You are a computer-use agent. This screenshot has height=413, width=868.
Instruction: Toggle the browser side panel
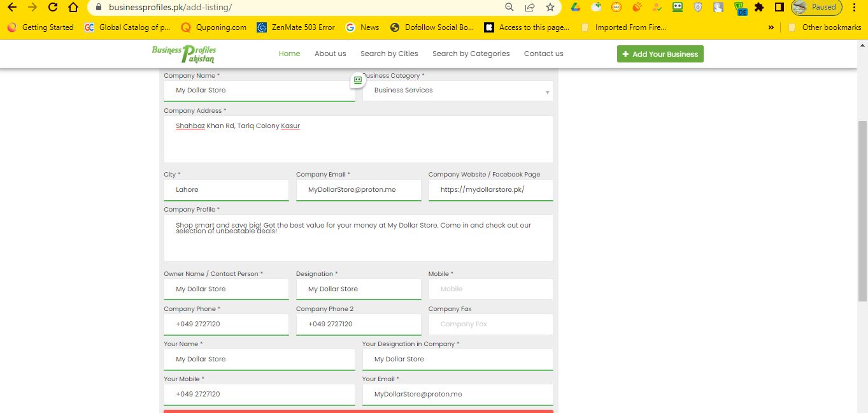click(x=779, y=8)
